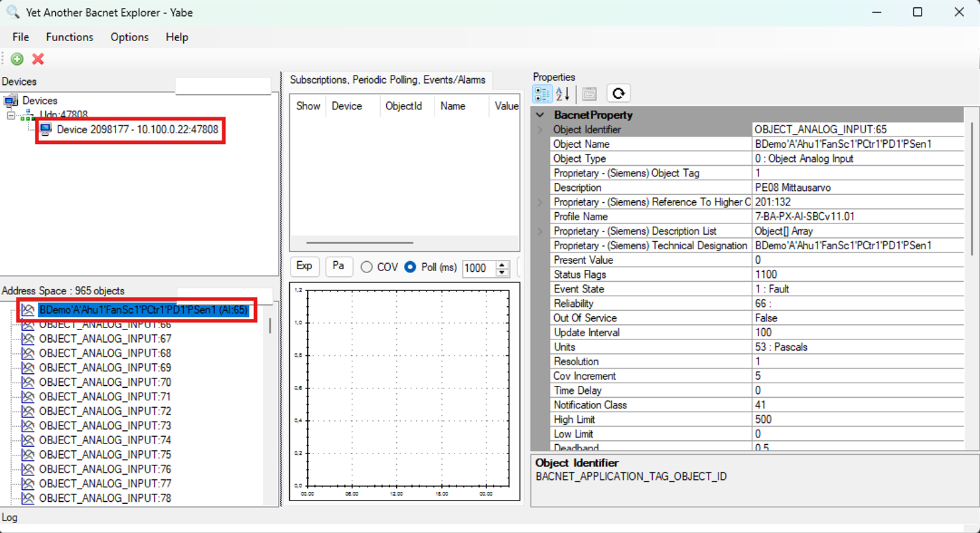The height and width of the screenshot is (533, 980).
Task: Click the icon next to OBJECT_ANALOG_INPUT:68
Action: pos(28,353)
